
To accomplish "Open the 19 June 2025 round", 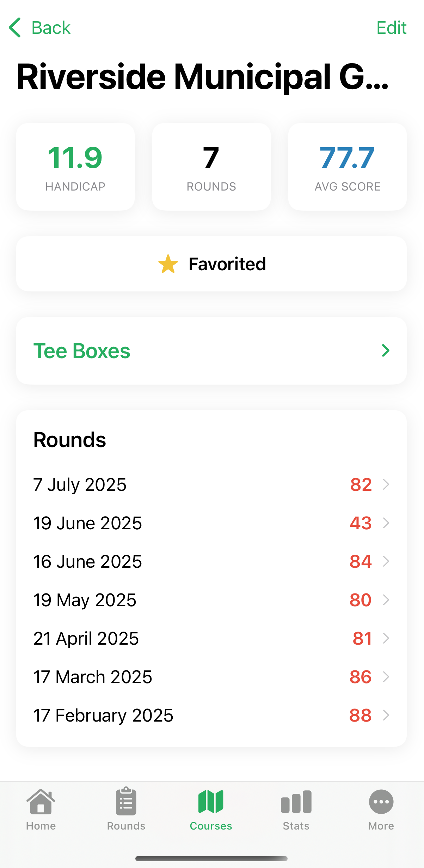I will [x=211, y=523].
